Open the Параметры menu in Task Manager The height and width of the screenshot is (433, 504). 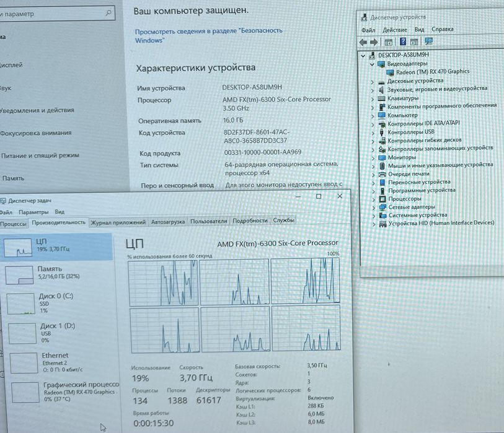(33, 212)
